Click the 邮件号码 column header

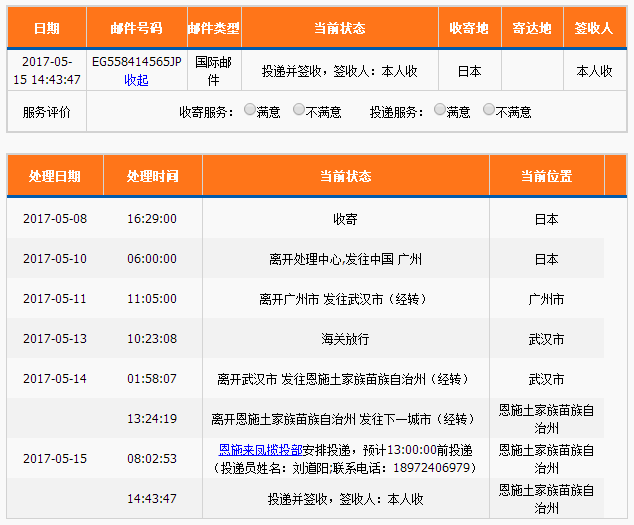(137, 28)
